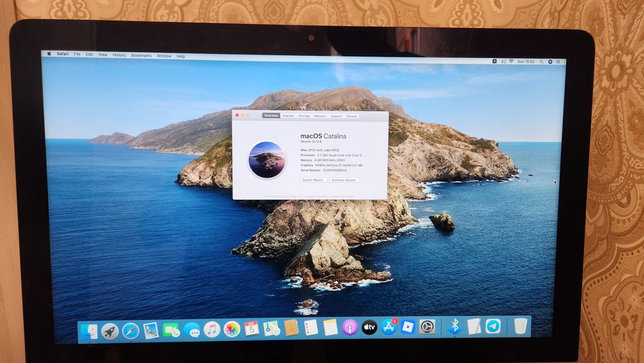
Task: Select the Overview tab
Action: coord(271,115)
